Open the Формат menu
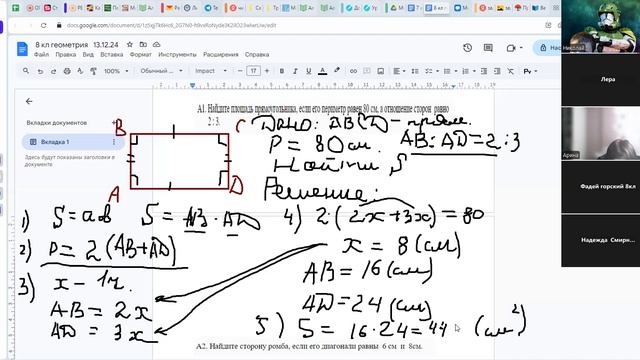Viewport: 640px width, 360px height. 141,54
